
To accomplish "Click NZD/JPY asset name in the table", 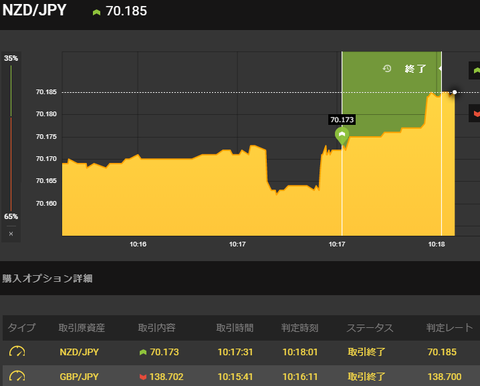I will [x=79, y=352].
